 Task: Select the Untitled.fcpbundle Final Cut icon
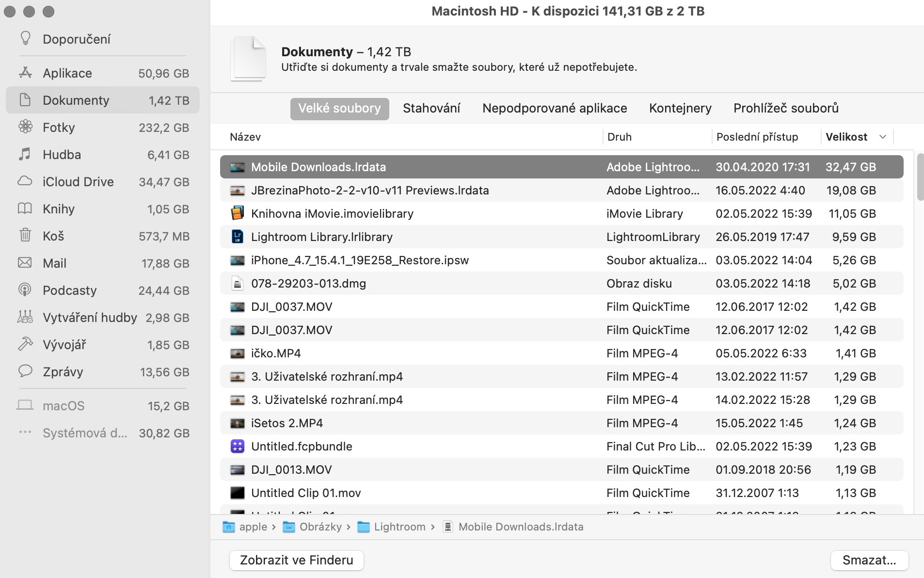pyautogui.click(x=237, y=447)
